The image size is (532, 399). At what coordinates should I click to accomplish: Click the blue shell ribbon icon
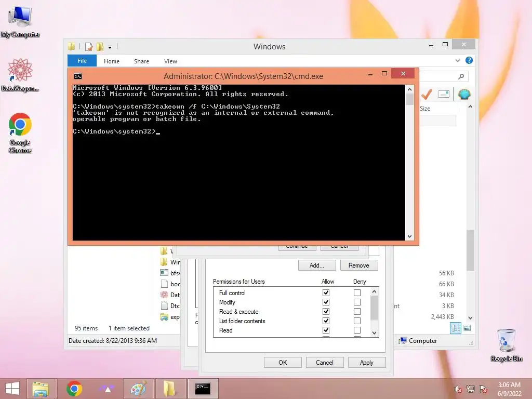[x=464, y=94]
